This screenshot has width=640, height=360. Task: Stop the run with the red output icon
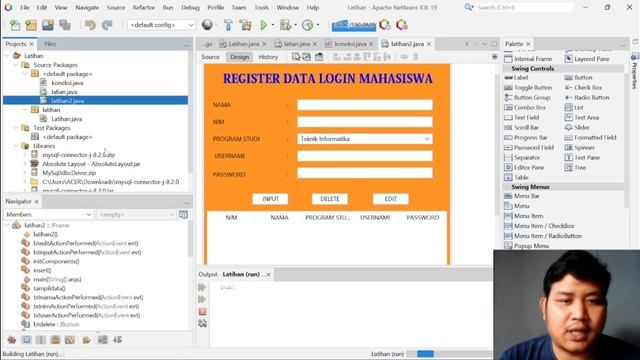coord(202,312)
